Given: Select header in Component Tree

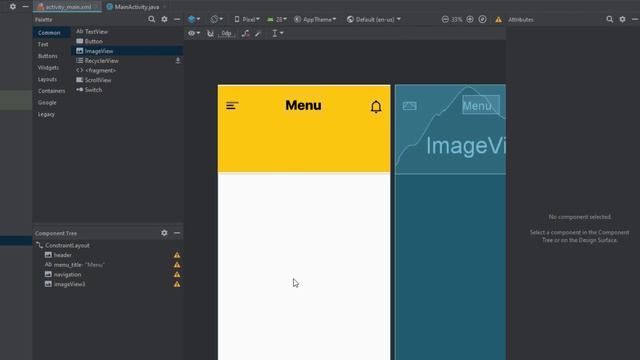Looking at the screenshot, I should click(x=62, y=255).
